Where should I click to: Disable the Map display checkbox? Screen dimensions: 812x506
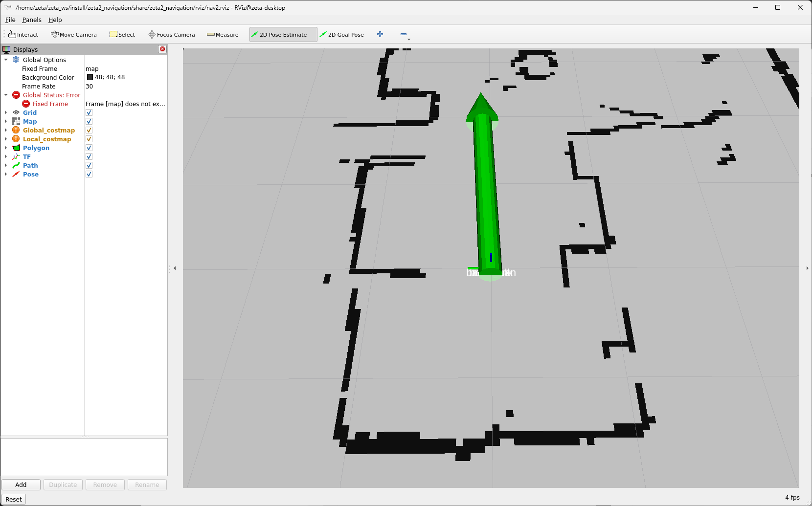pos(89,121)
